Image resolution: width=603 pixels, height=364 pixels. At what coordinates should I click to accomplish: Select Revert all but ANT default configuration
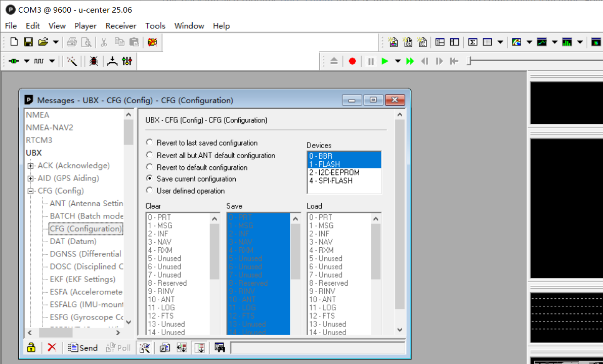pos(211,155)
